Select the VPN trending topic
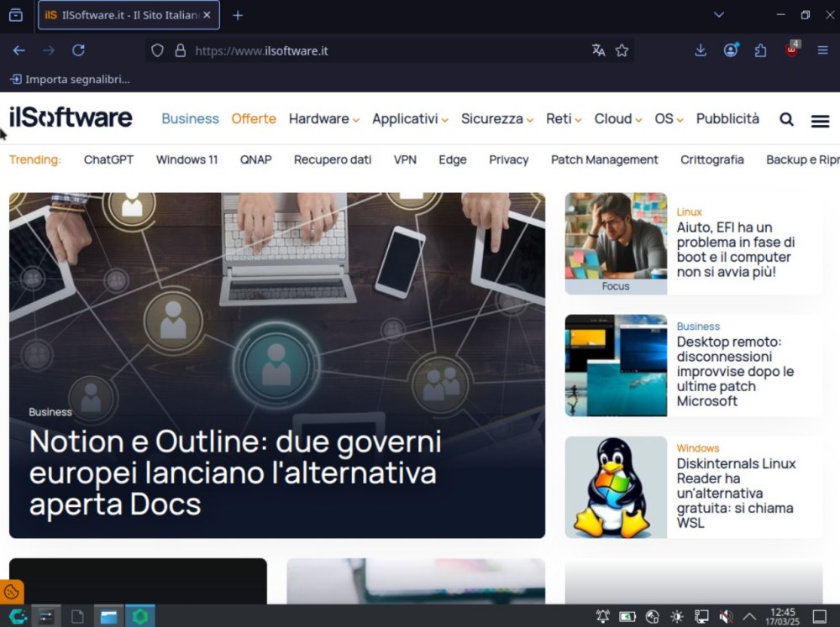The height and width of the screenshot is (627, 840). click(x=405, y=159)
